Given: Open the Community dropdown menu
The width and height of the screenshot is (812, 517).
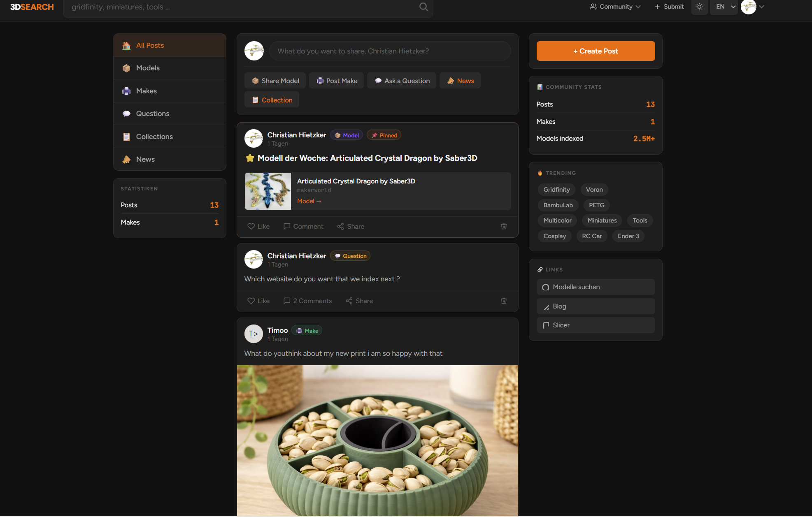Looking at the screenshot, I should 615,7.
